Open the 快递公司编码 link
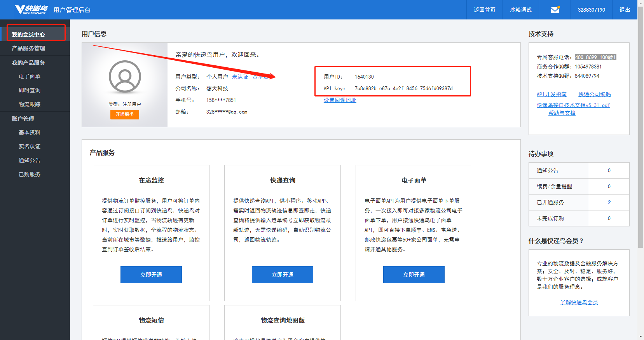644x340 pixels. tap(594, 94)
